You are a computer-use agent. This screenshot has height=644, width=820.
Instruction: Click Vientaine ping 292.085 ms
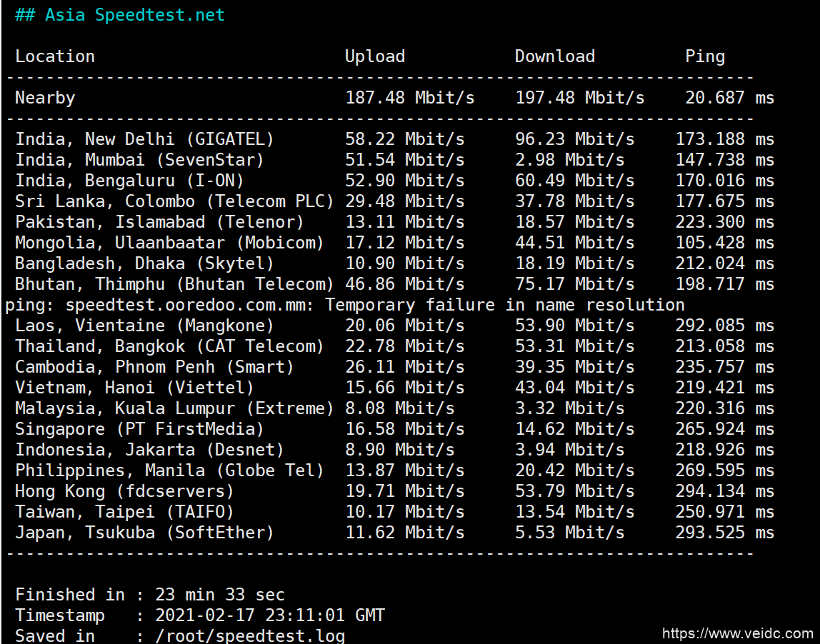click(725, 326)
